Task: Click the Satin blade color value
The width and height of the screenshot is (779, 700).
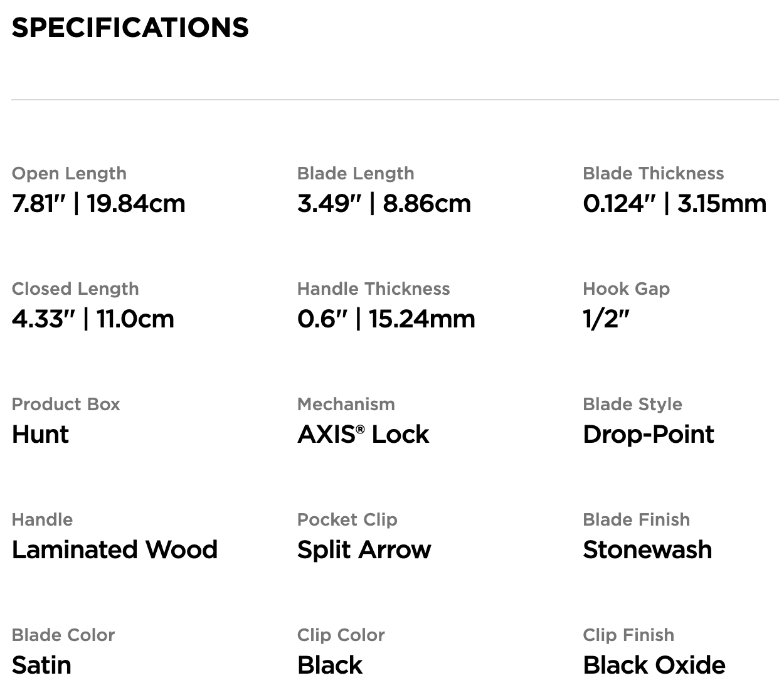Action: (41, 666)
